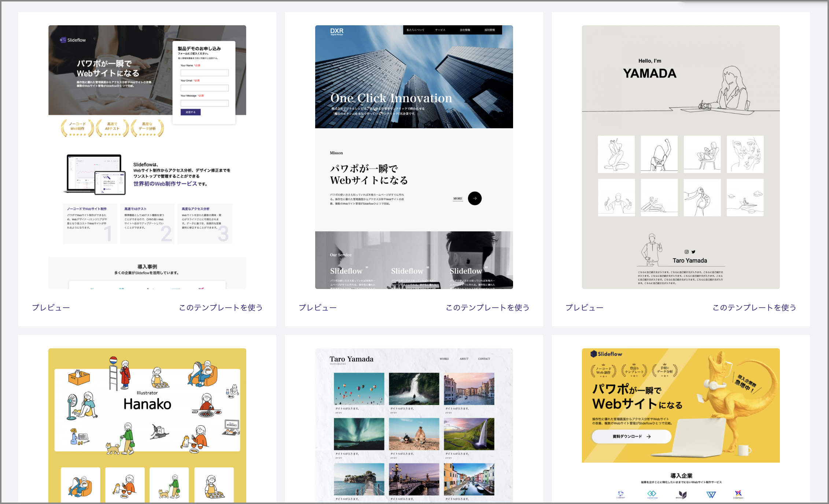Use the One Click Innovation template
Viewport: 829px width, 504px height.
[x=487, y=308]
